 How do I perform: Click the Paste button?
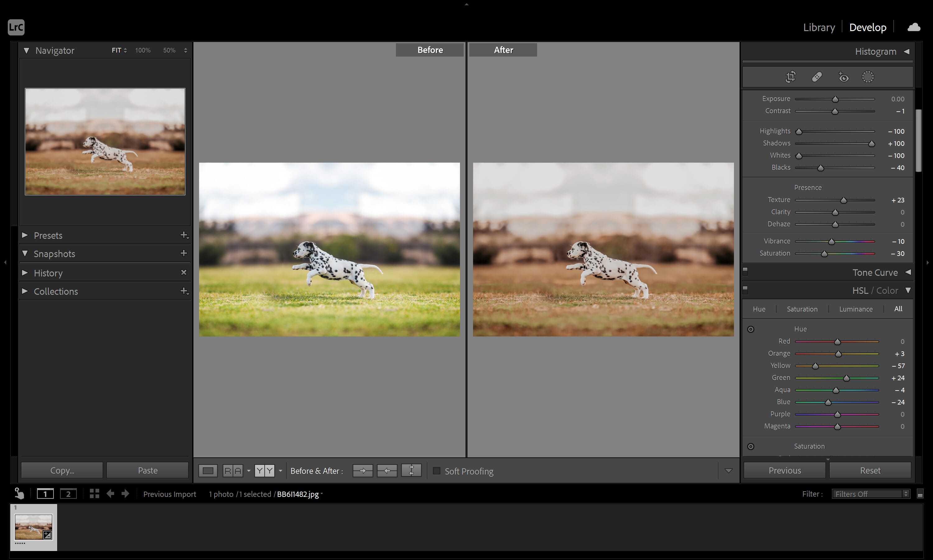[148, 470]
